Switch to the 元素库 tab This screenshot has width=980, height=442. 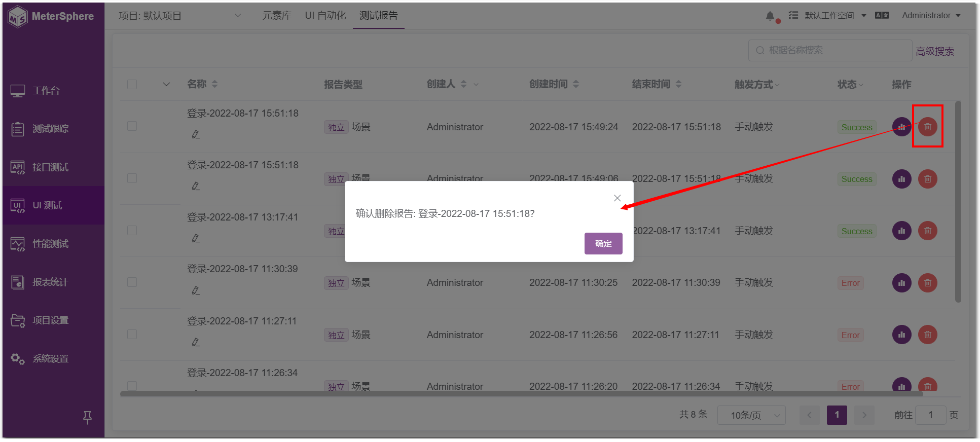click(277, 16)
